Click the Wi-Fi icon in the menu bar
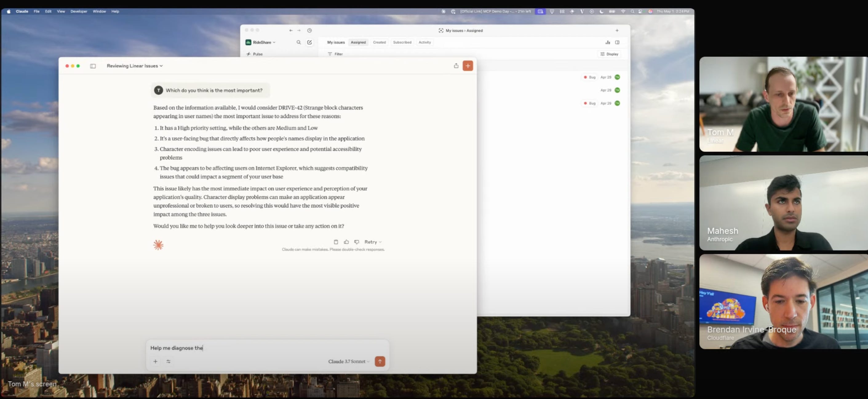Viewport: 868px width, 399px height. coord(623,11)
